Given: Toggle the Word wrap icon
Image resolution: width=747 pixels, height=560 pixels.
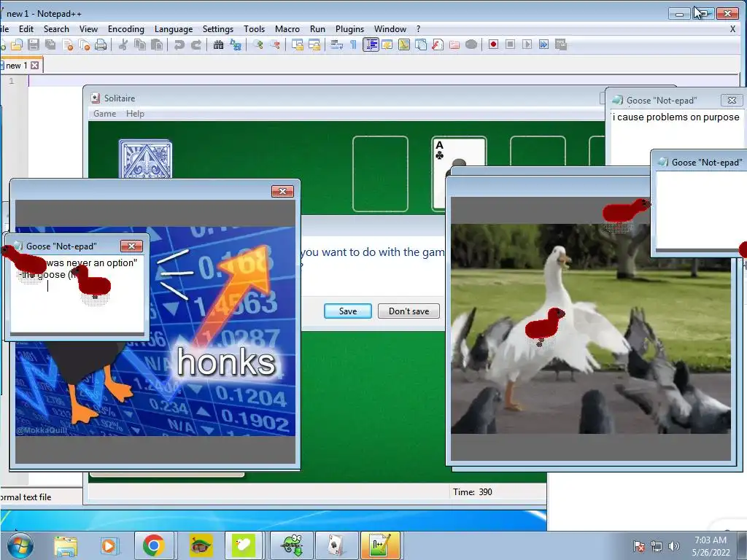Looking at the screenshot, I should coord(337,44).
